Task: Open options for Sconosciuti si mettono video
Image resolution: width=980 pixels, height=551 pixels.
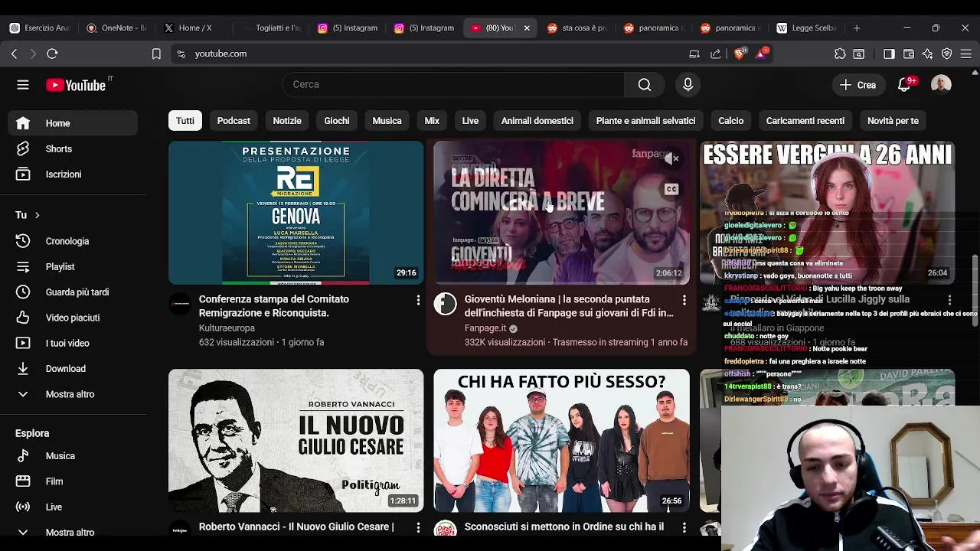Action: (684, 527)
